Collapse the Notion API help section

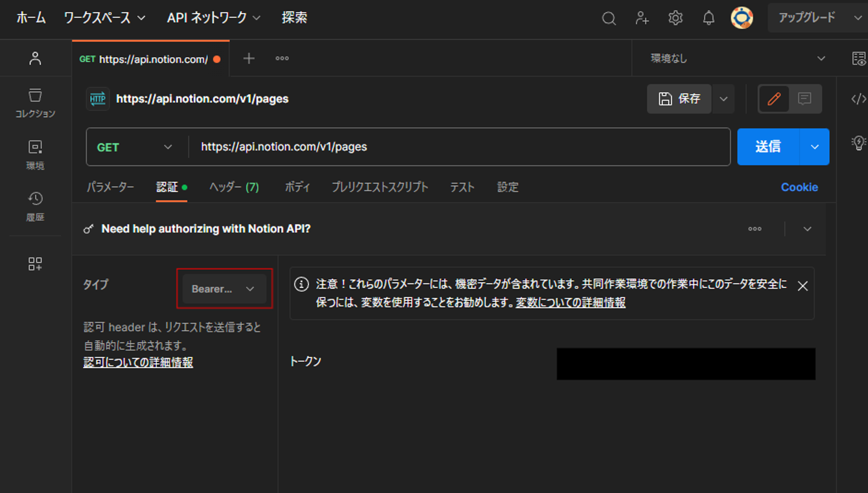(807, 229)
